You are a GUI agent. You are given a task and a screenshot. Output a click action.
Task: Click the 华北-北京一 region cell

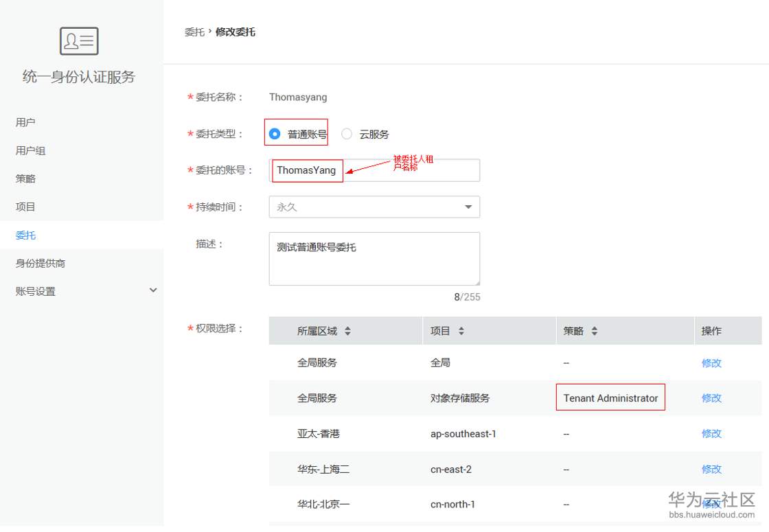pos(323,505)
